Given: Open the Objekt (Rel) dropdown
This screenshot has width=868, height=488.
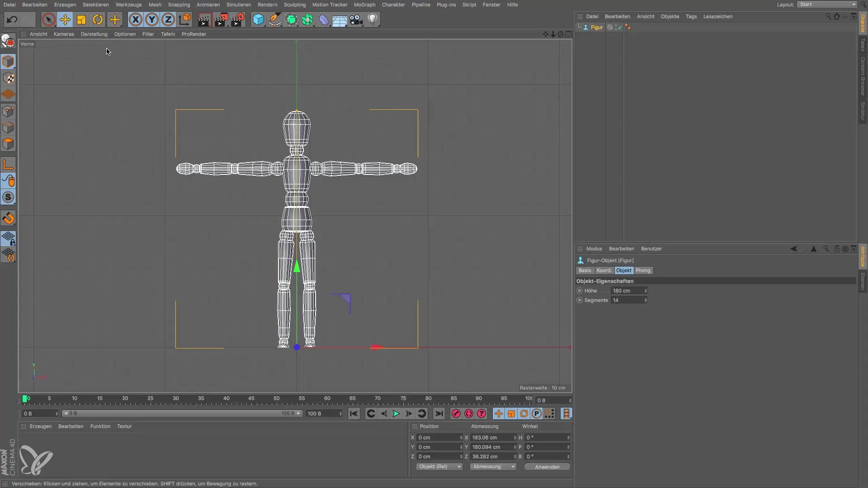Looking at the screenshot, I should click(x=439, y=467).
